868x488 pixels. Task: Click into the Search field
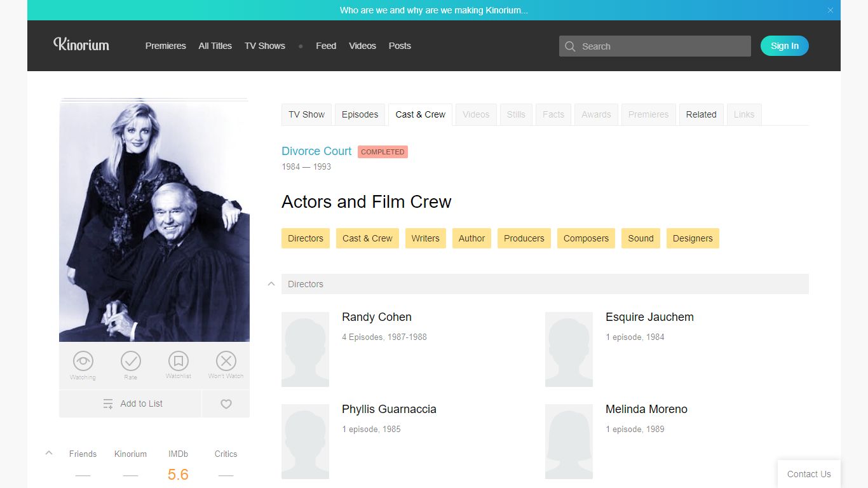(x=655, y=46)
